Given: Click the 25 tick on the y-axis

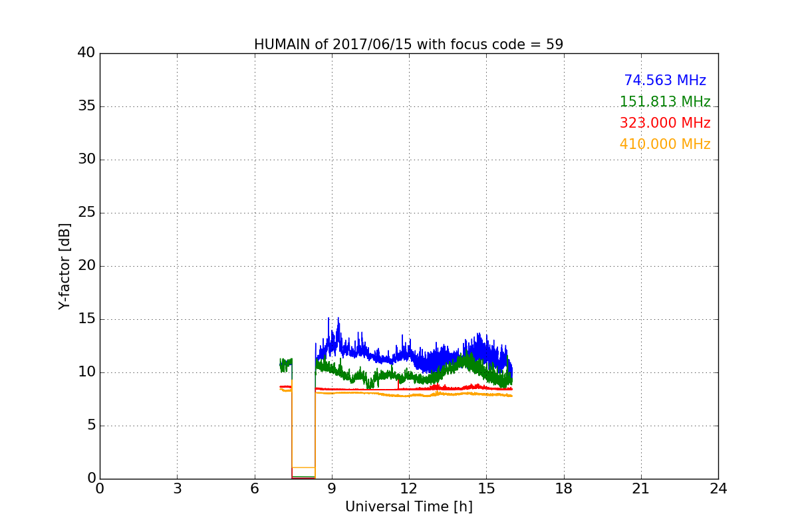Looking at the screenshot, I should point(86,213).
